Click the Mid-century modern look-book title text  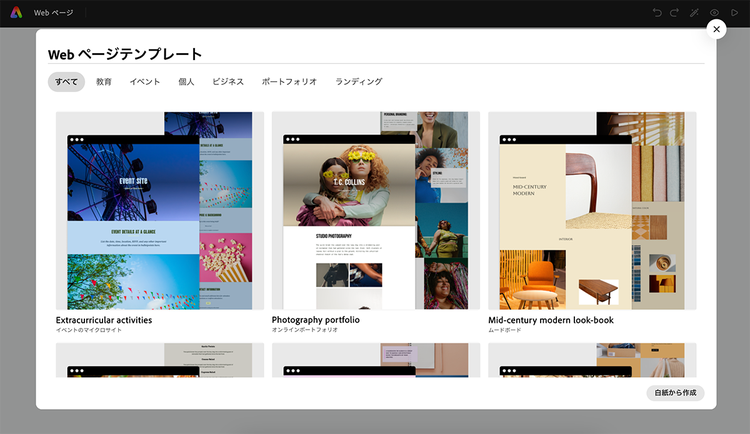(550, 320)
